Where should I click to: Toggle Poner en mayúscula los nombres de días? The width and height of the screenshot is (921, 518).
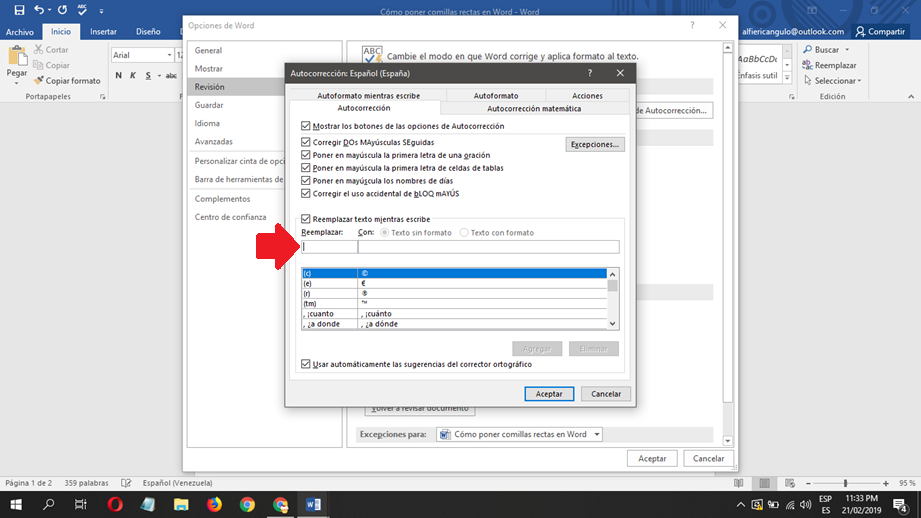click(x=305, y=181)
